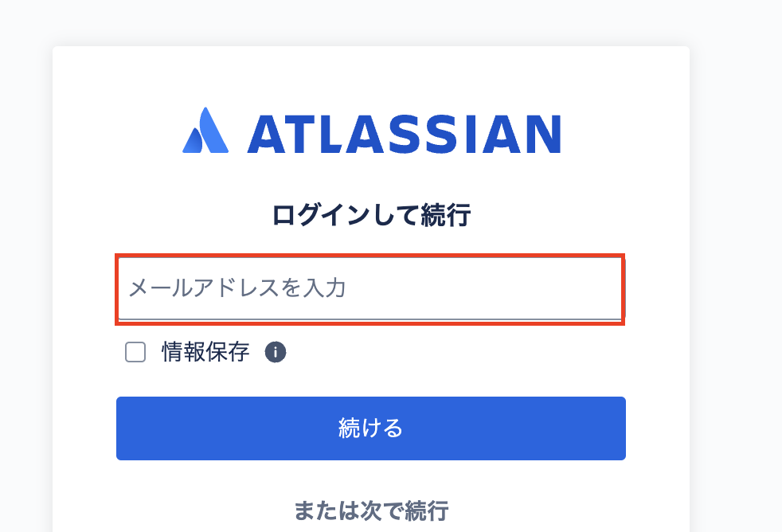
Task: Click the 続ける label on blue button
Action: click(x=371, y=428)
